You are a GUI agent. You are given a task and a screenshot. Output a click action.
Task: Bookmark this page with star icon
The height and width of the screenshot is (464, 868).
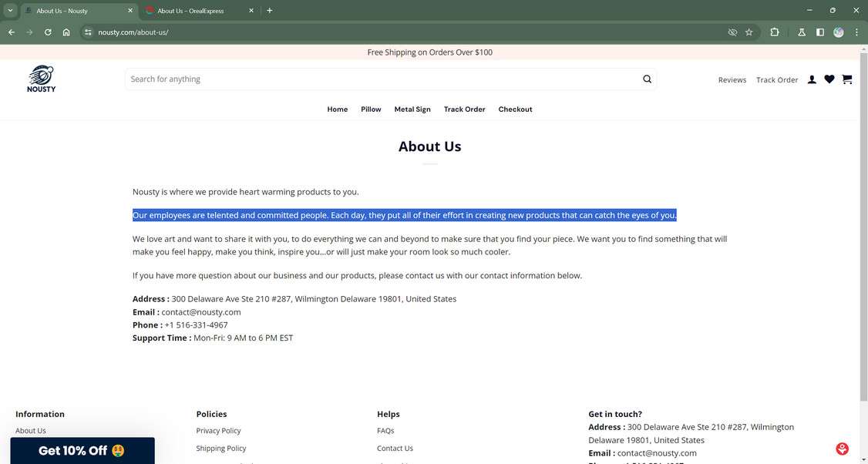(749, 32)
